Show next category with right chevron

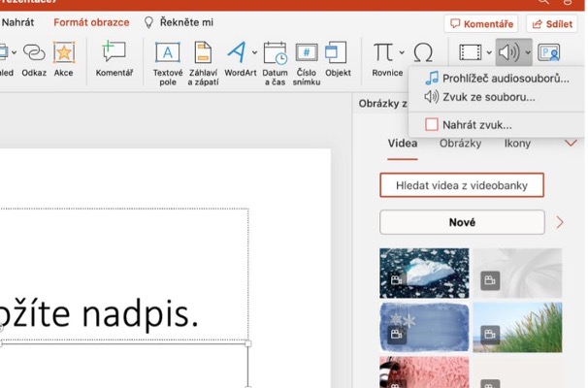pos(560,222)
